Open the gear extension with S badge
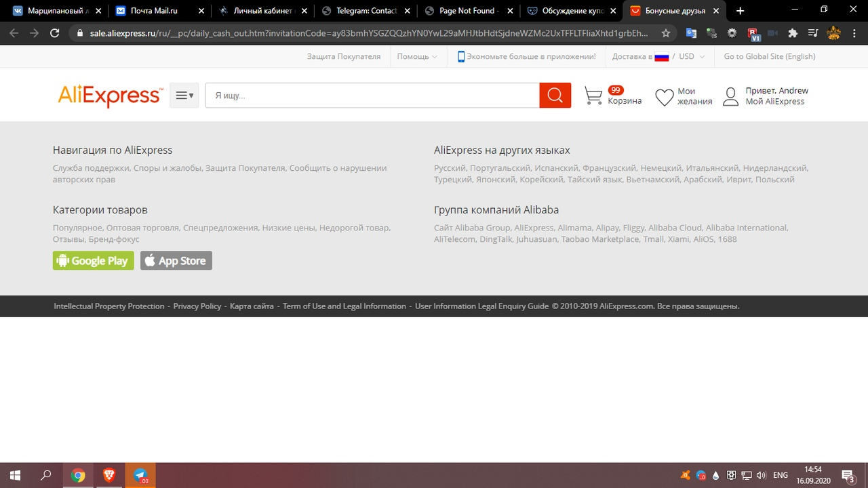868x488 pixels. [x=712, y=33]
